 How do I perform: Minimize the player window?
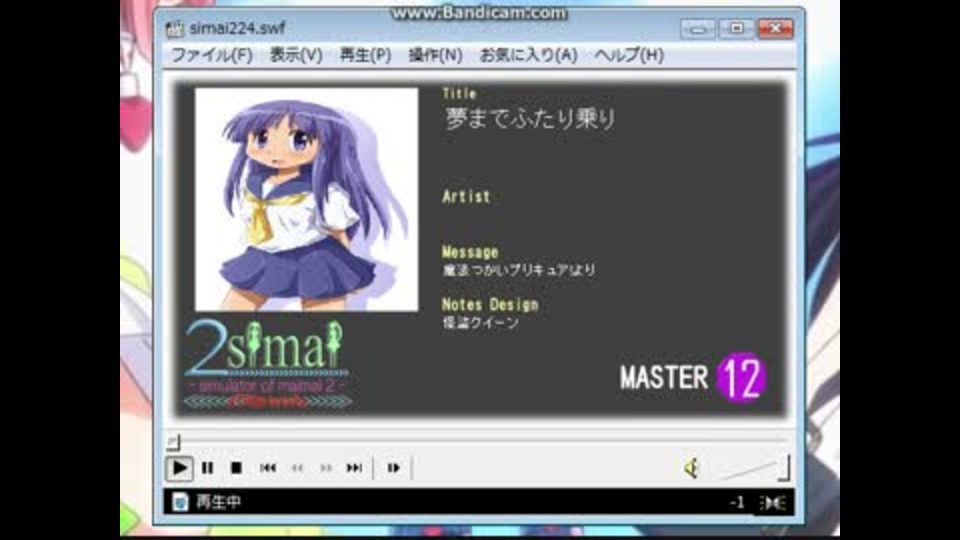coord(697,28)
